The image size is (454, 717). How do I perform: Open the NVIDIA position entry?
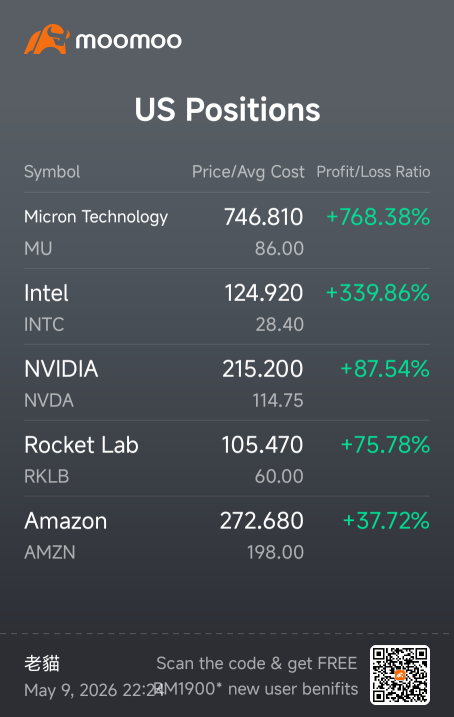point(227,383)
